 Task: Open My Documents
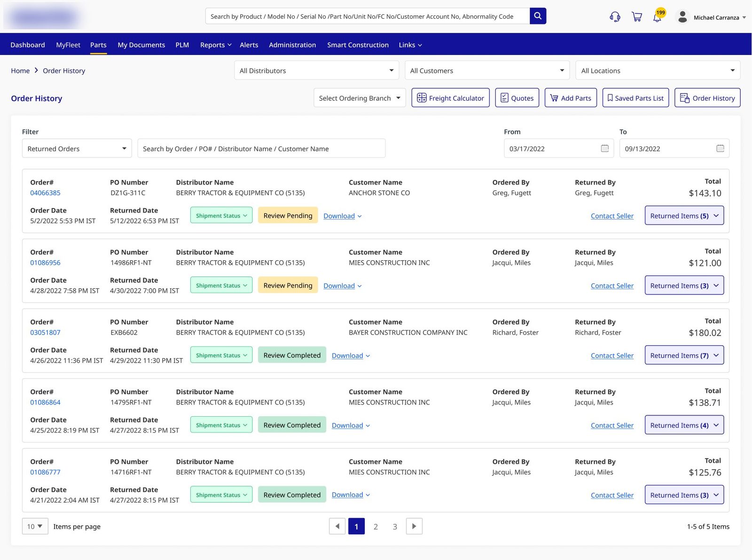tap(141, 45)
